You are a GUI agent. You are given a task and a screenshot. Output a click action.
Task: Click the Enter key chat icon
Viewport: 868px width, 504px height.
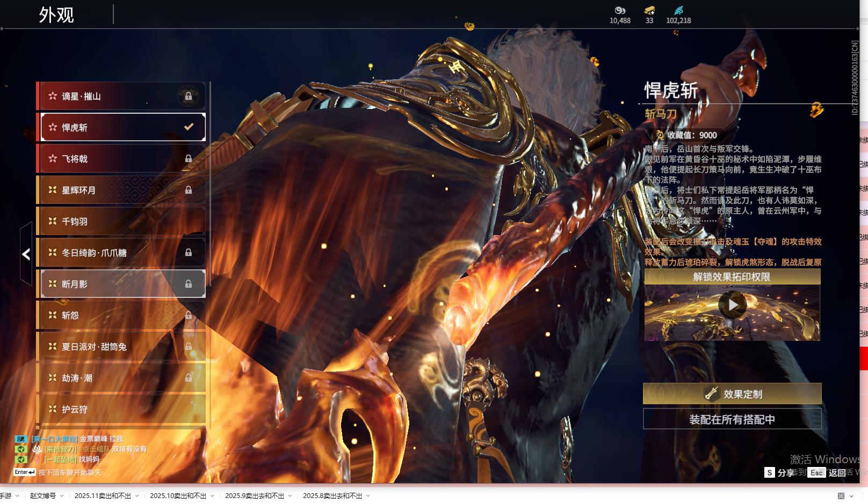tap(25, 472)
